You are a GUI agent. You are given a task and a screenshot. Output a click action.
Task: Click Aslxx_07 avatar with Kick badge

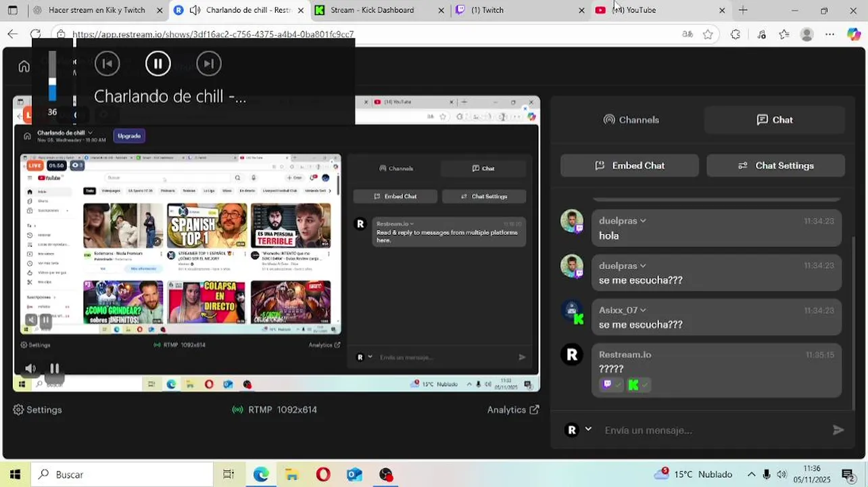[572, 310]
